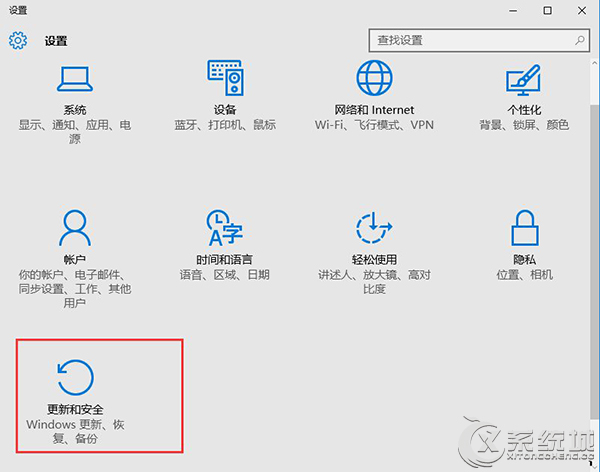
Task: Click inside the 查找设置 search field
Action: click(479, 40)
